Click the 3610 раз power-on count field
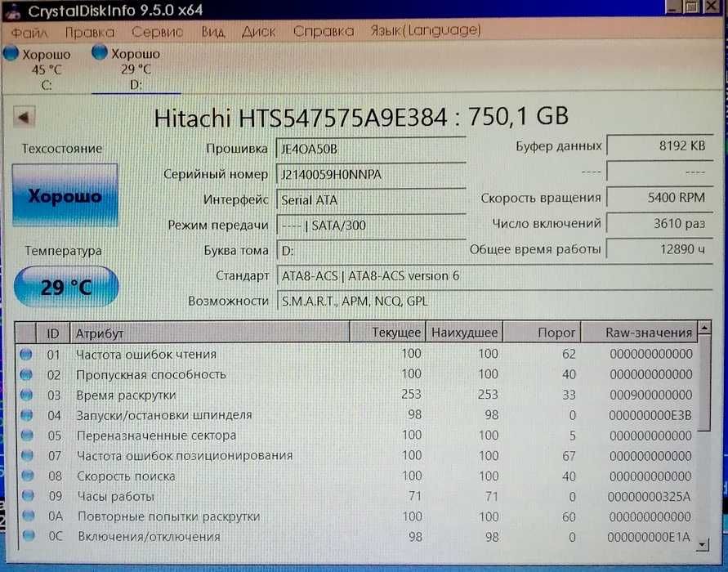Image resolution: width=728 pixels, height=572 pixels. (659, 224)
